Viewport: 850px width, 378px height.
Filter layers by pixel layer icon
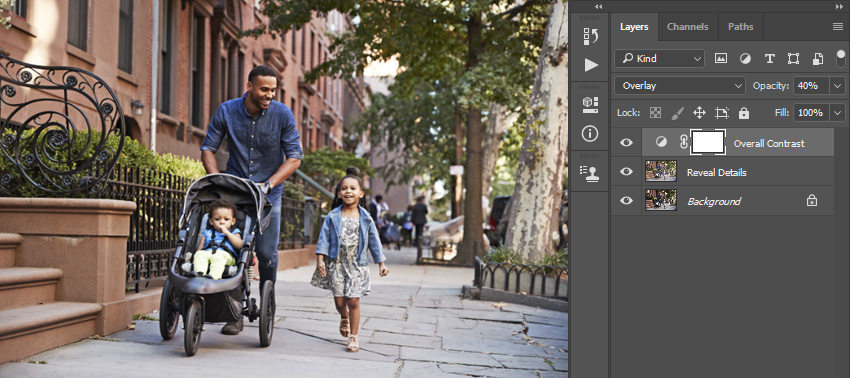(x=720, y=59)
